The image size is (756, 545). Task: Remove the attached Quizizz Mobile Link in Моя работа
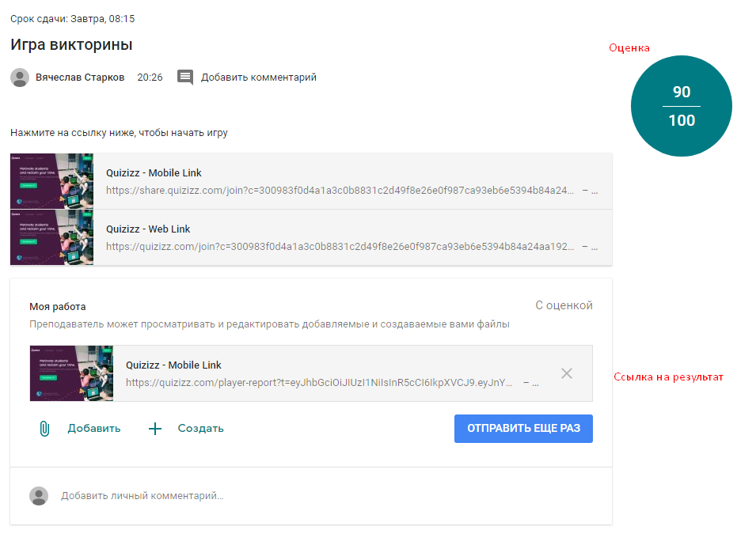pyautogui.click(x=567, y=373)
